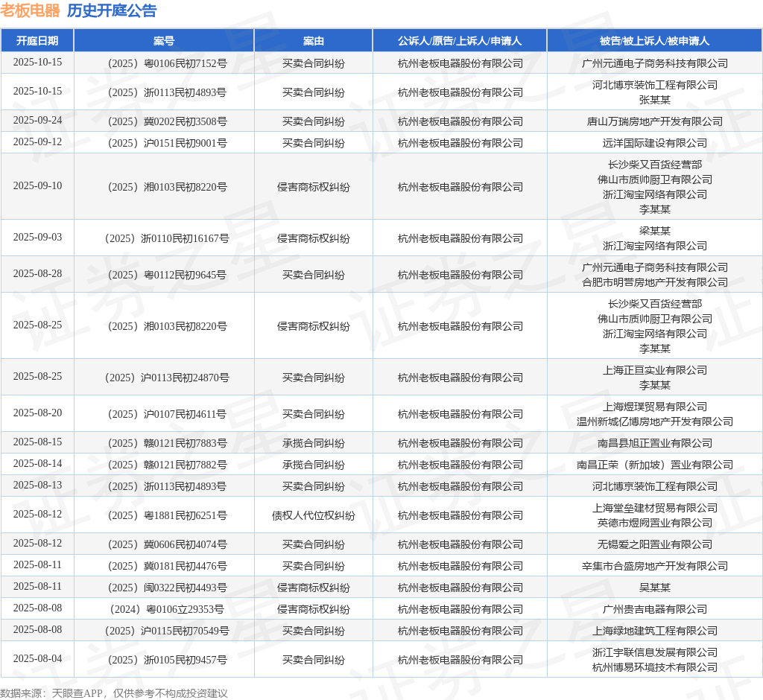Click defendant 南昌正荣（新加坡）置业有限公司
This screenshot has width=763, height=700.
click(x=654, y=465)
